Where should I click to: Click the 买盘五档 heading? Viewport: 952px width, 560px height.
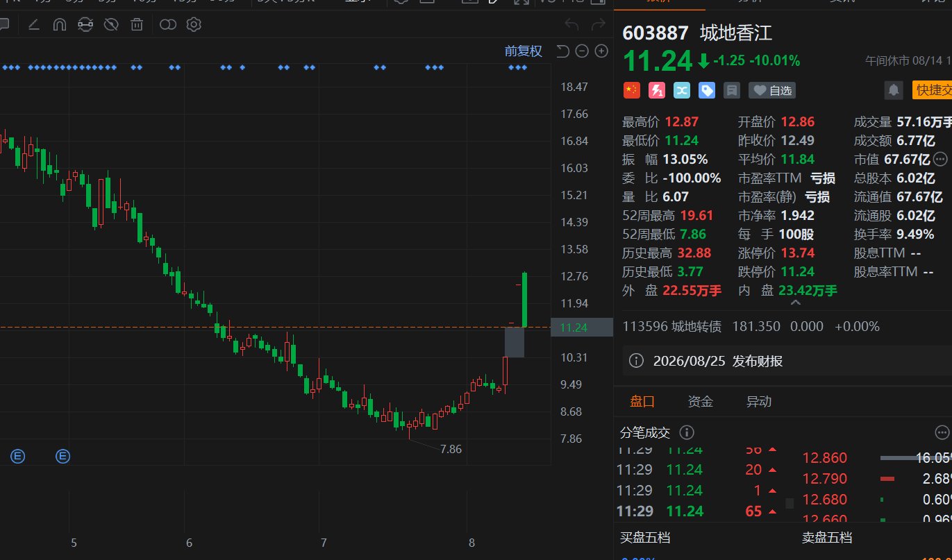click(645, 537)
